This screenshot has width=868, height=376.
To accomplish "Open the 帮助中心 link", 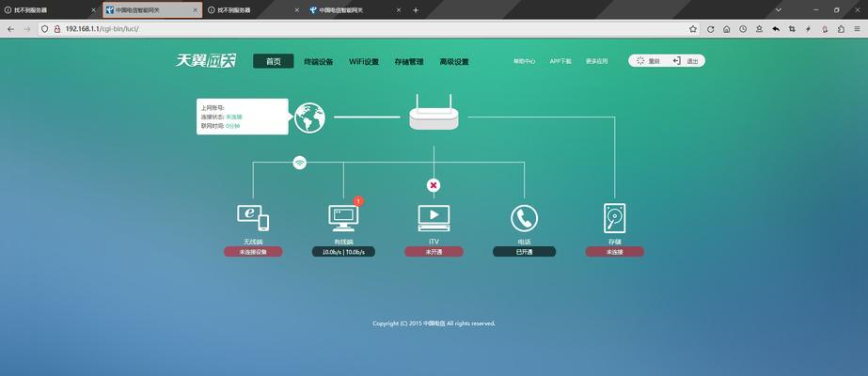I will pyautogui.click(x=524, y=61).
